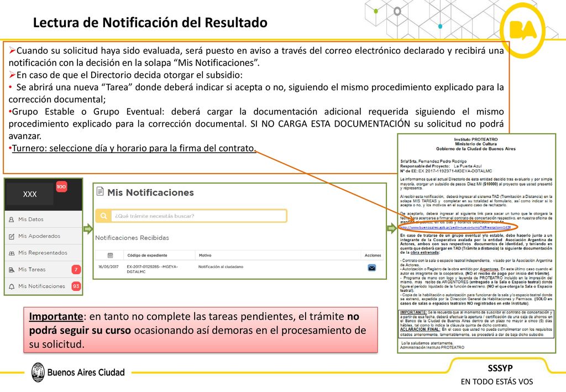The image size is (566, 392).
Task: Click the XXX user name block
Action: pos(30,194)
